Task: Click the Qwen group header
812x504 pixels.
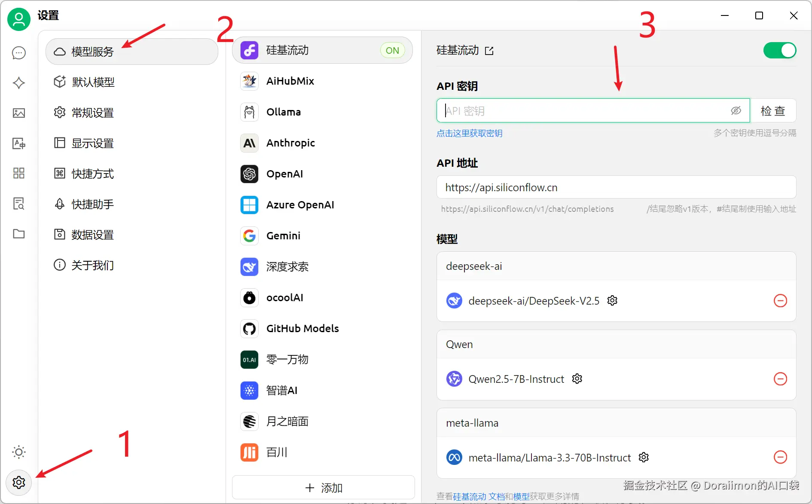Action: (x=616, y=345)
